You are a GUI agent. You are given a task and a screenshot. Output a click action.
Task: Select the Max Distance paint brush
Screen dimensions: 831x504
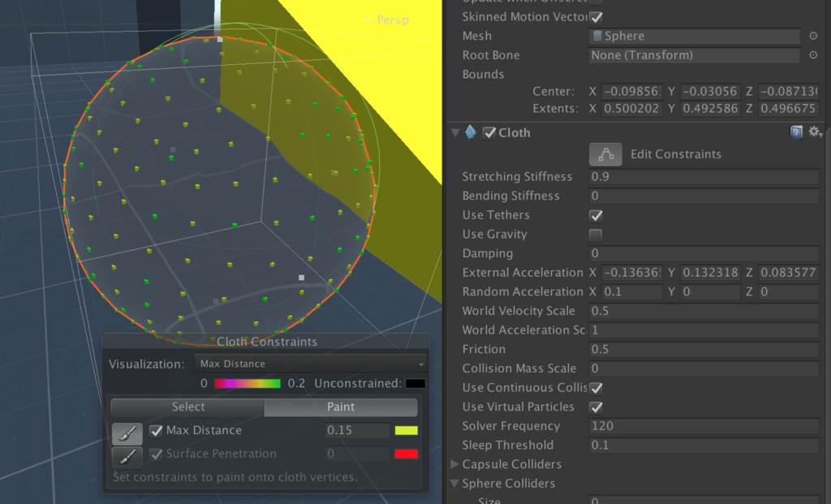pyautogui.click(x=127, y=433)
